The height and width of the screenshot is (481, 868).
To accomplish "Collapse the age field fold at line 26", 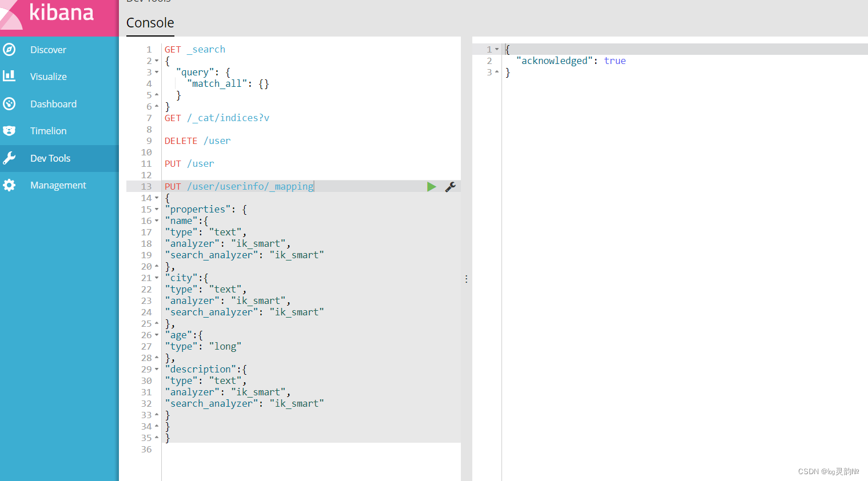I will pyautogui.click(x=157, y=335).
